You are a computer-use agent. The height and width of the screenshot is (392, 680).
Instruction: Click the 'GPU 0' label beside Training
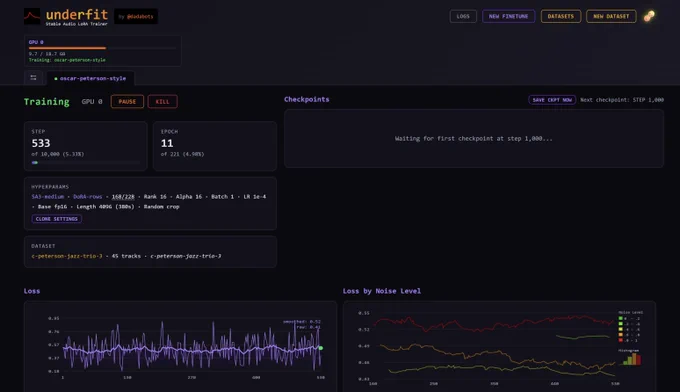[x=92, y=101]
